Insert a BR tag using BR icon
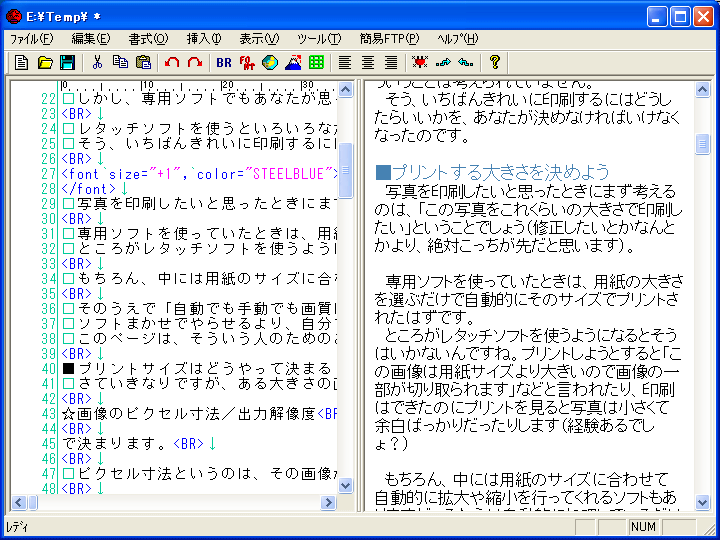Screen dimensions: 720x540 (x=224, y=62)
